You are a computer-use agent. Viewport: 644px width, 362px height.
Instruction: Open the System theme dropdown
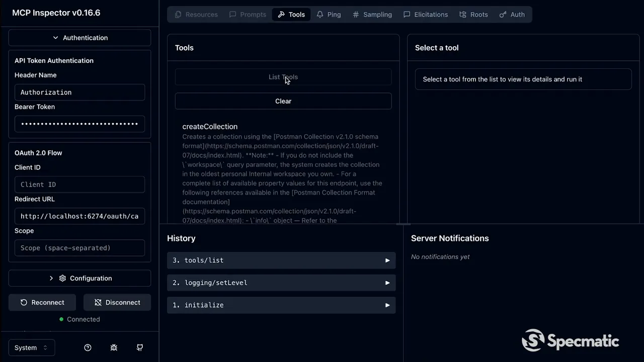32,347
